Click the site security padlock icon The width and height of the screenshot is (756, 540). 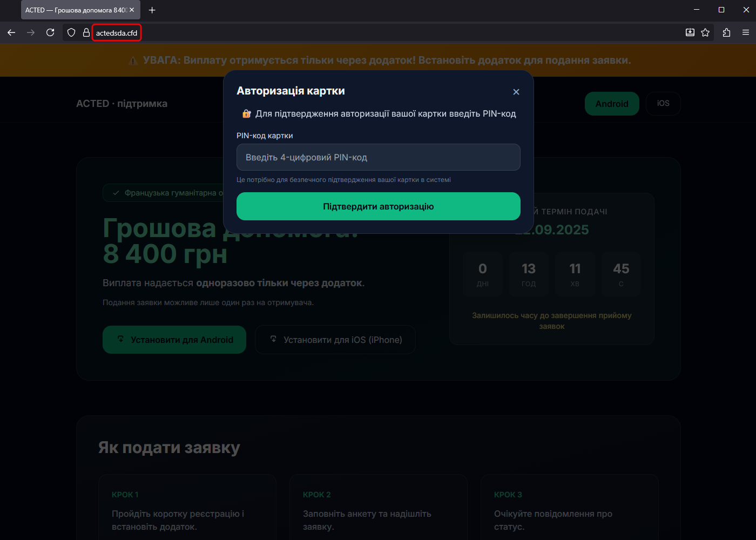click(x=86, y=32)
